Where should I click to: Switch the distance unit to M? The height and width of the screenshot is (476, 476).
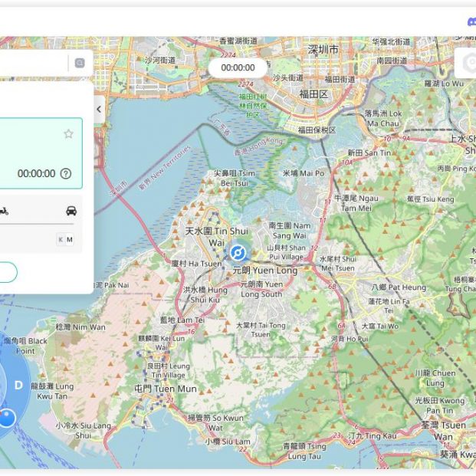70,240
